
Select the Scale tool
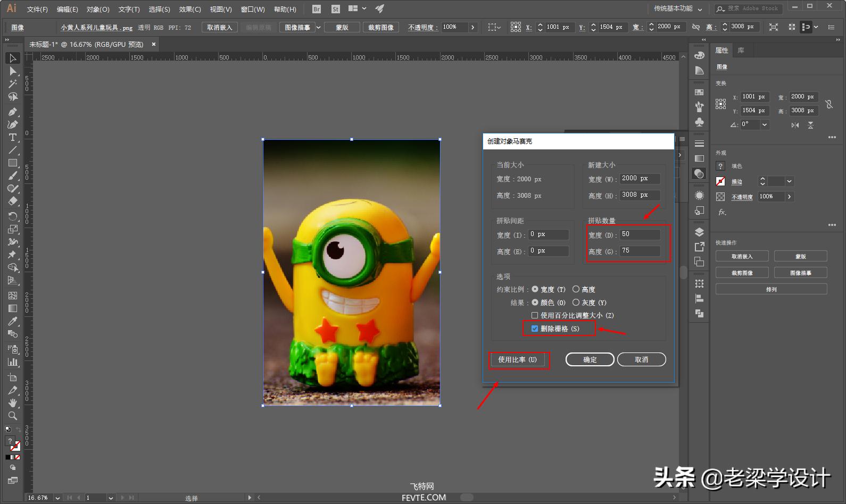point(13,229)
